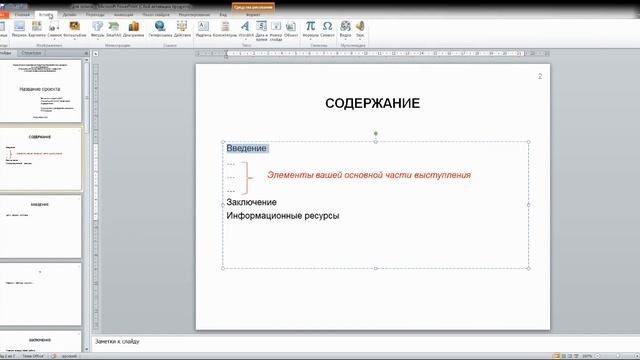Expand the Звук dropdown arrow
The image size is (640, 360).
360,39
